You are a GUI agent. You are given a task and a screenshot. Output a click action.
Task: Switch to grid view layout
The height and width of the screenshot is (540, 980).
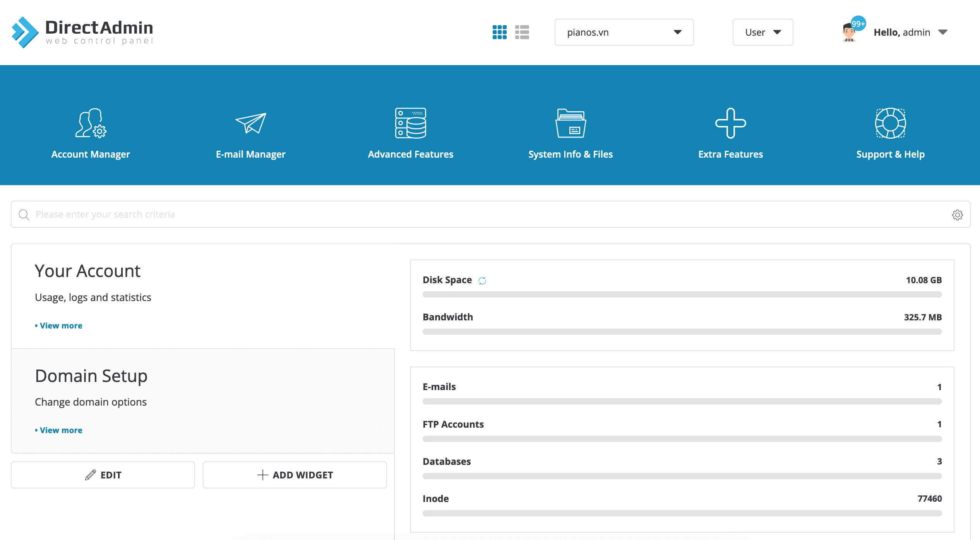(x=500, y=32)
